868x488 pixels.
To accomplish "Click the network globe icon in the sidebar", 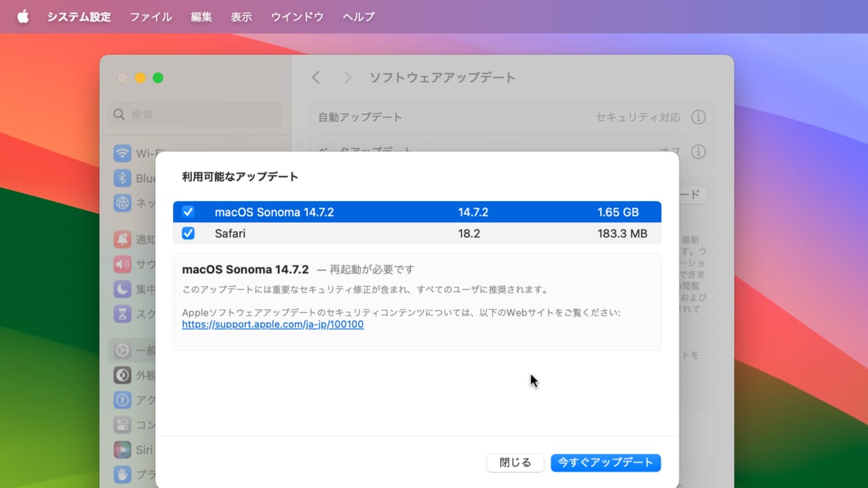I will pos(122,203).
